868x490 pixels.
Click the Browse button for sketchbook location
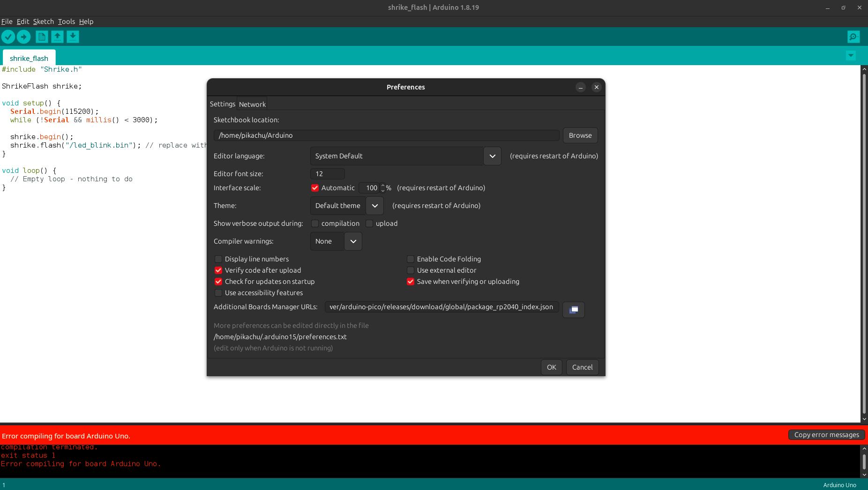pyautogui.click(x=580, y=135)
